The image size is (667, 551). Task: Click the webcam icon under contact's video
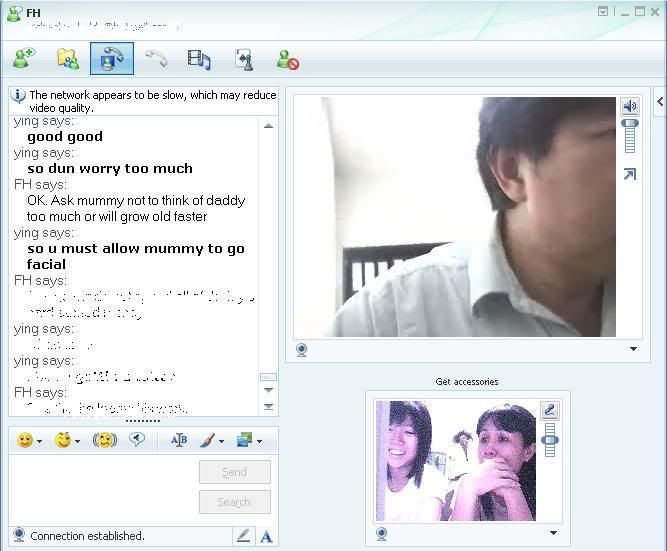302,350
